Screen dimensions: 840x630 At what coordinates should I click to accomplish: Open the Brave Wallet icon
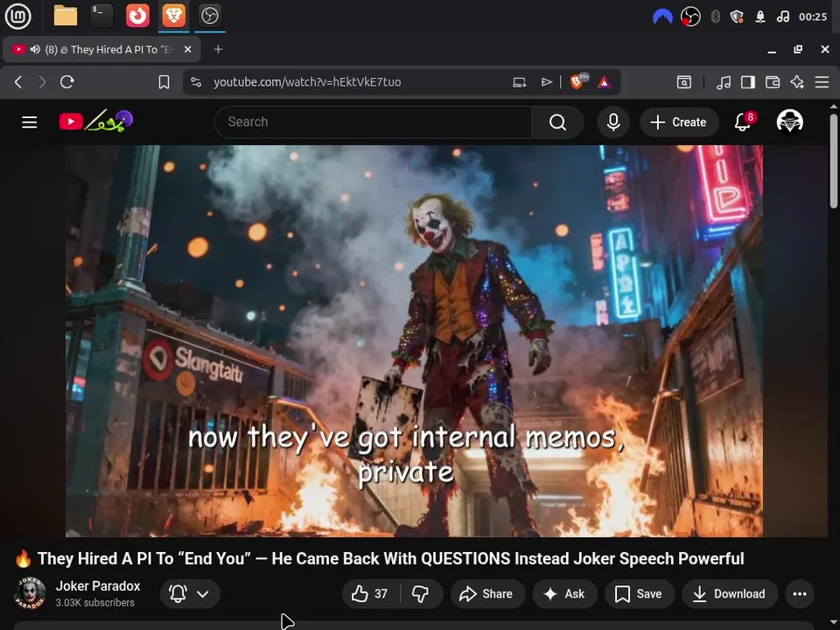(773, 82)
